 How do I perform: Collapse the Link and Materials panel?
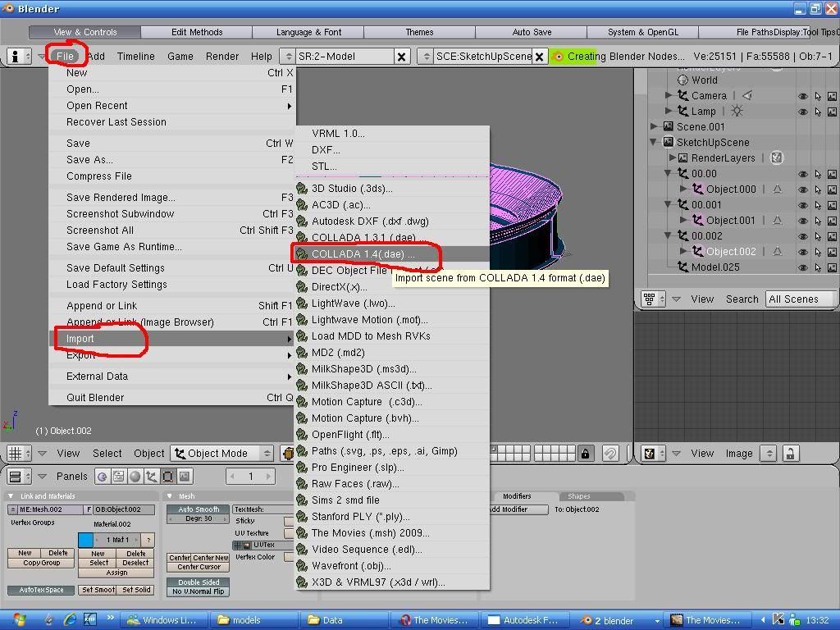[11, 496]
